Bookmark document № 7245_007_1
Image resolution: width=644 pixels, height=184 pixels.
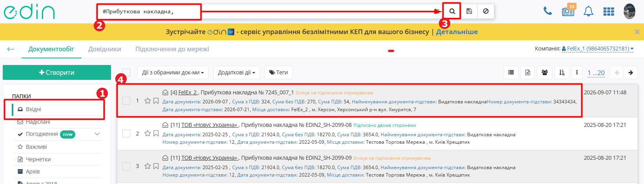156,101
